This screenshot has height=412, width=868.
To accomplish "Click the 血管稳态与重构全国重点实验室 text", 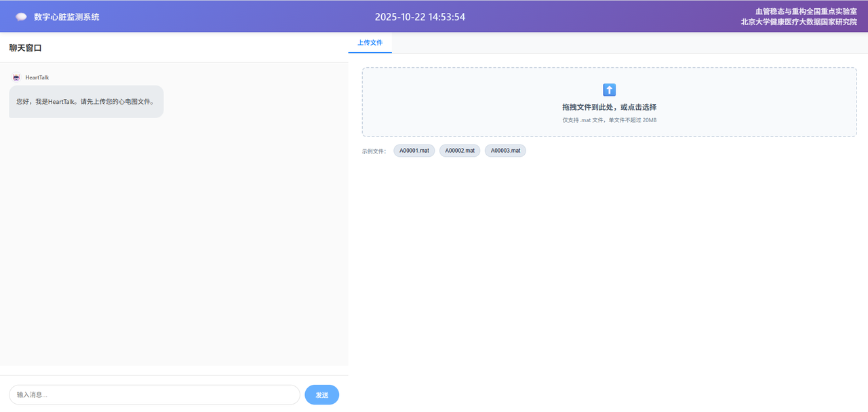I will tap(806, 12).
